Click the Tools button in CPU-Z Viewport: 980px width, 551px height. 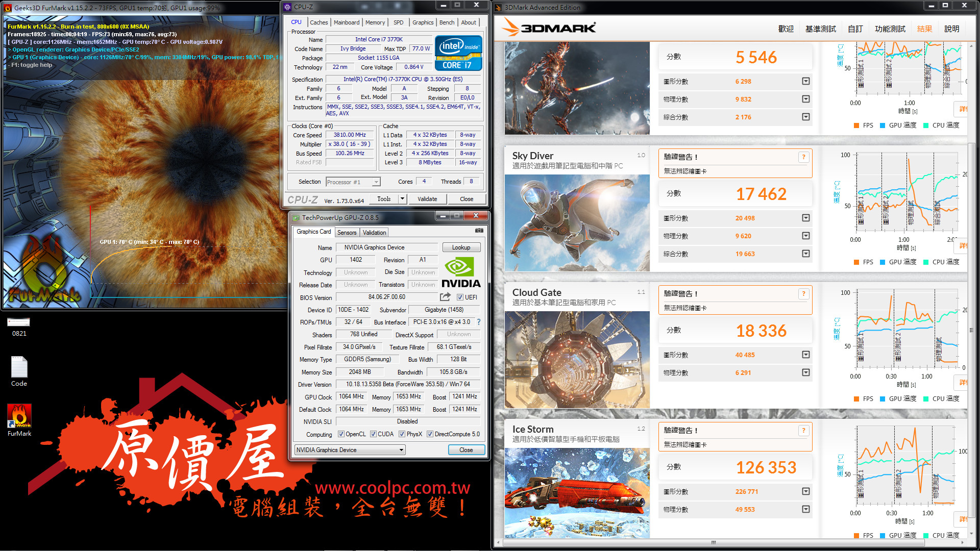[x=384, y=199]
